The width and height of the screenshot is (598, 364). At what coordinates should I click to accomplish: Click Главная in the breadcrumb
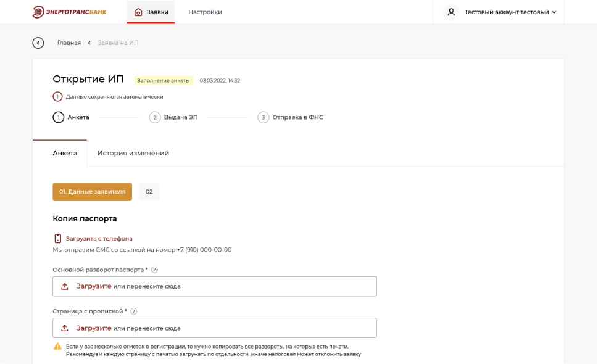click(x=69, y=43)
